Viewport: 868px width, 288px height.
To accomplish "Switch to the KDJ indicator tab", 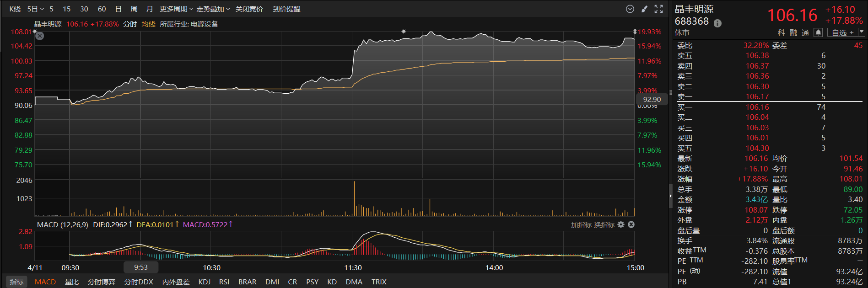I will pos(204,282).
